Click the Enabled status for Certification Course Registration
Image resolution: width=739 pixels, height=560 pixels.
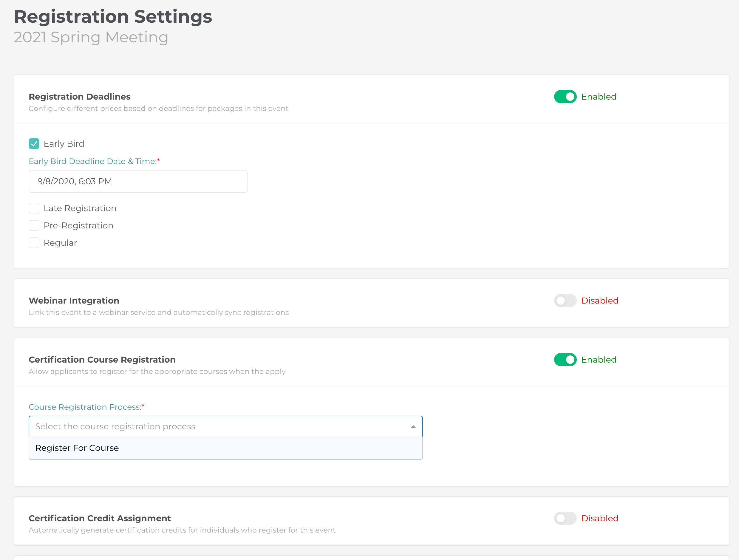coord(599,360)
